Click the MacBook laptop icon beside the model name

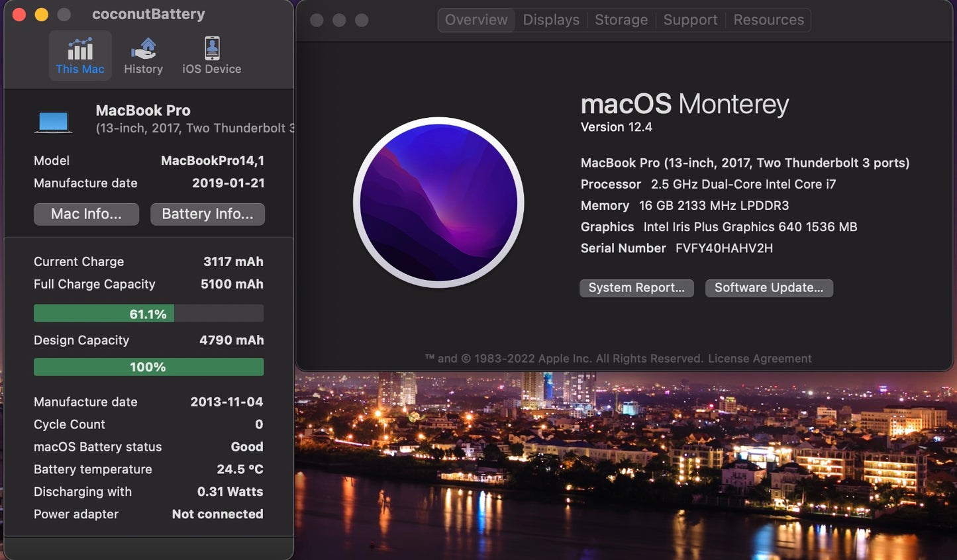(53, 120)
